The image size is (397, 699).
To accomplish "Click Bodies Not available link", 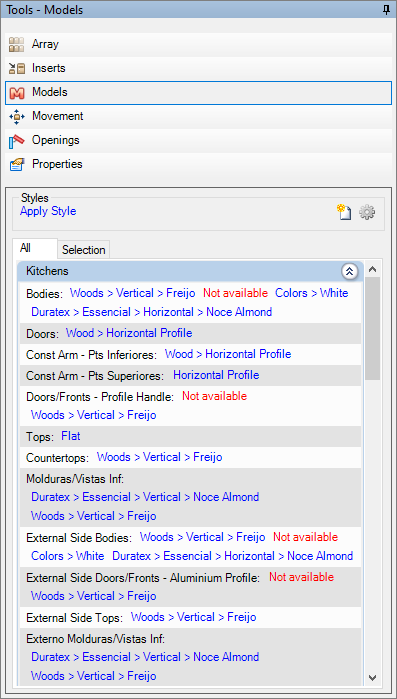I will coord(236,293).
